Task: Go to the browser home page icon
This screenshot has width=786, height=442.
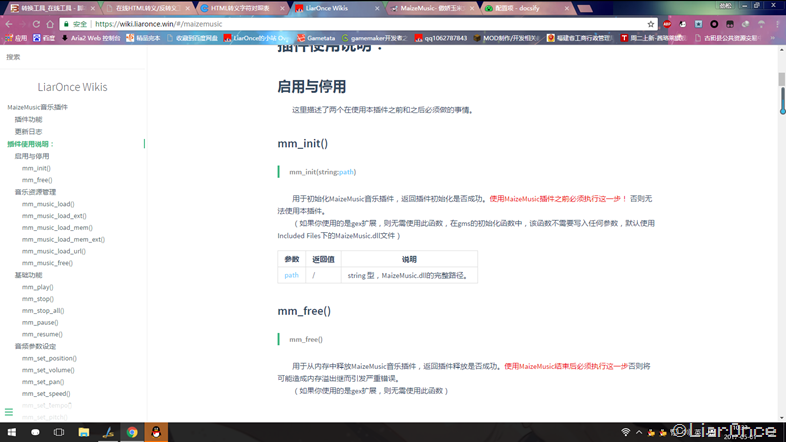Action: tap(50, 24)
